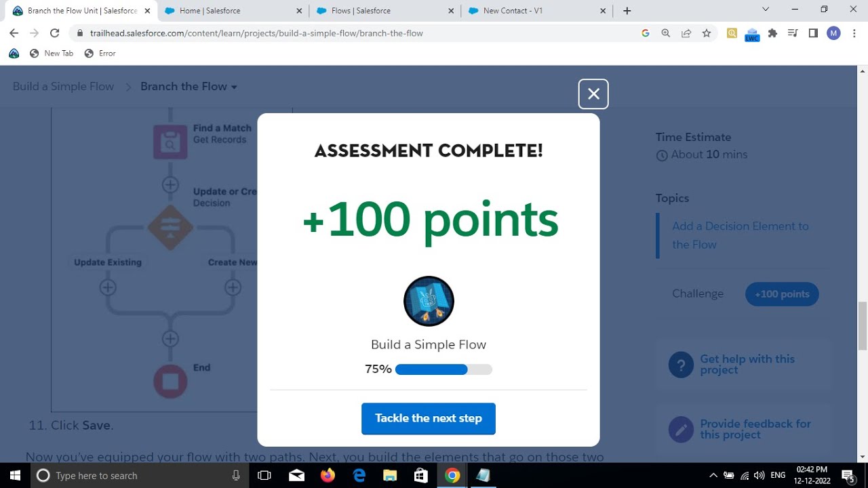
Task: Click the clock icon beside time estimate
Action: [x=662, y=155]
